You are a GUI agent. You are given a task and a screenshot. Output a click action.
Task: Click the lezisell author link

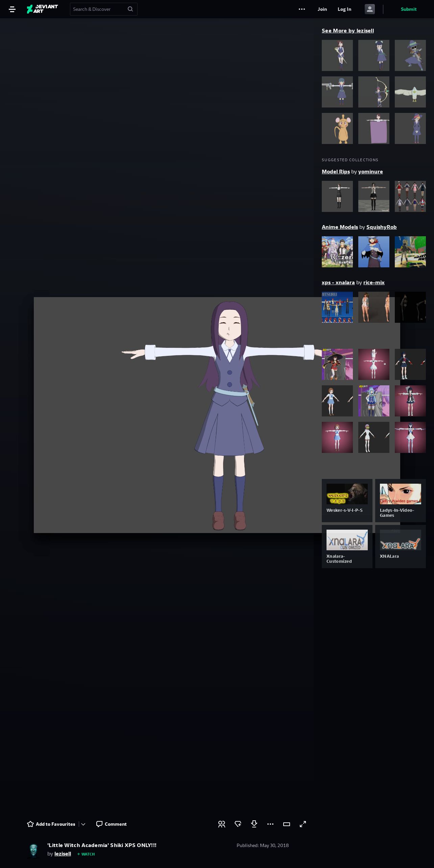[63, 853]
